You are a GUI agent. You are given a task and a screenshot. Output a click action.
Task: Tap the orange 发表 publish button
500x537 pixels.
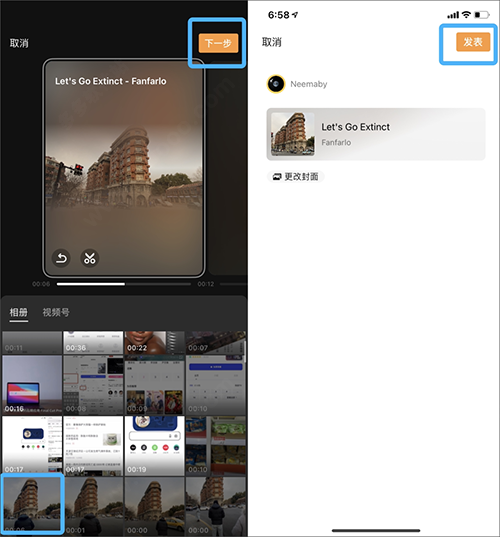point(473,42)
